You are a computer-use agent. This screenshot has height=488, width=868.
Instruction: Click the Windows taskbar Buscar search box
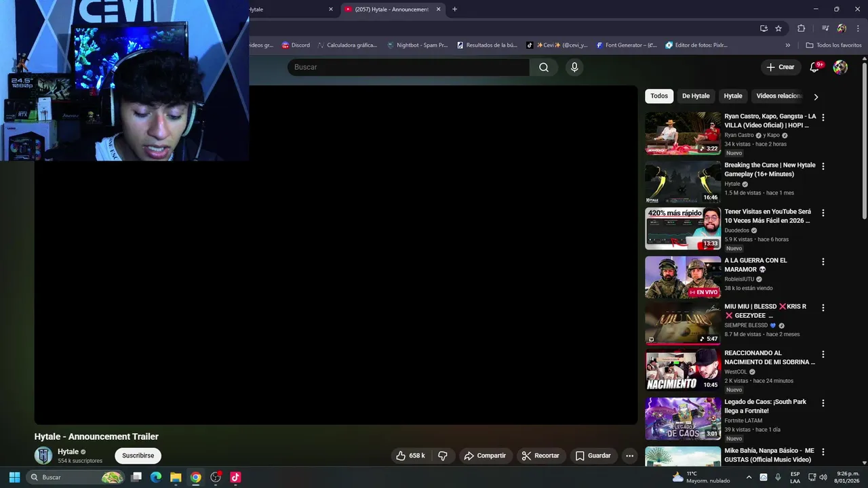(76, 477)
